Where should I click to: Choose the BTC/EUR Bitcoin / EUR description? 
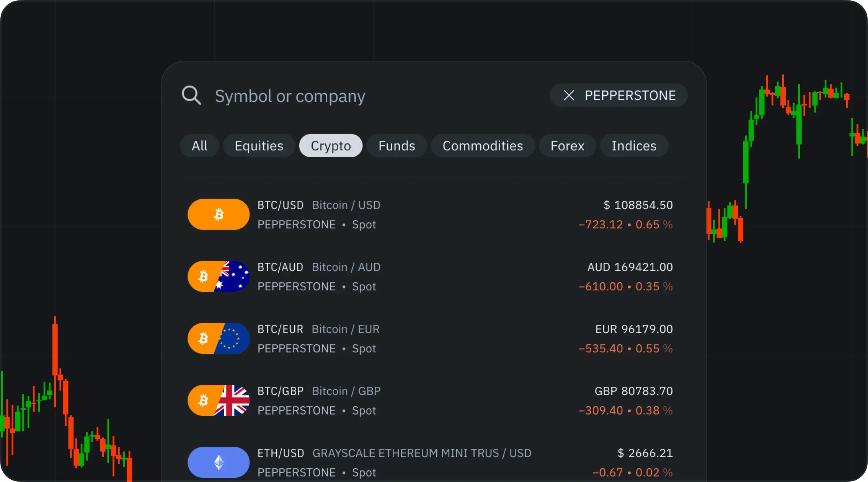pyautogui.click(x=346, y=329)
